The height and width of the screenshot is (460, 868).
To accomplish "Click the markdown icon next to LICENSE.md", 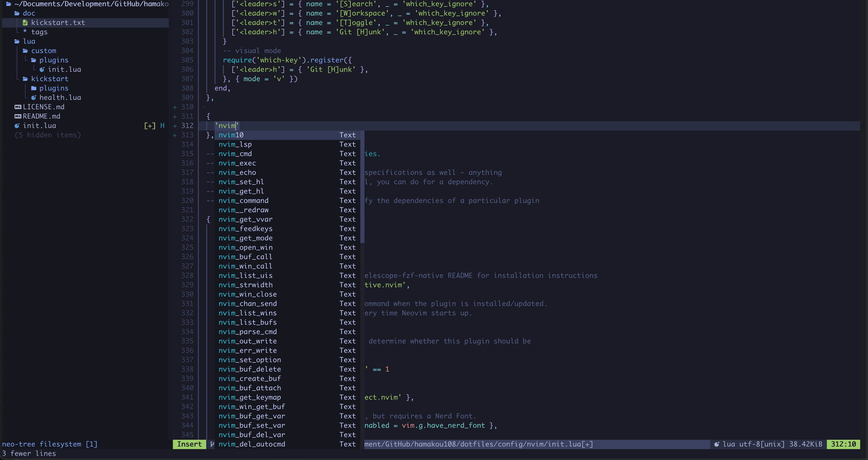I will 18,107.
